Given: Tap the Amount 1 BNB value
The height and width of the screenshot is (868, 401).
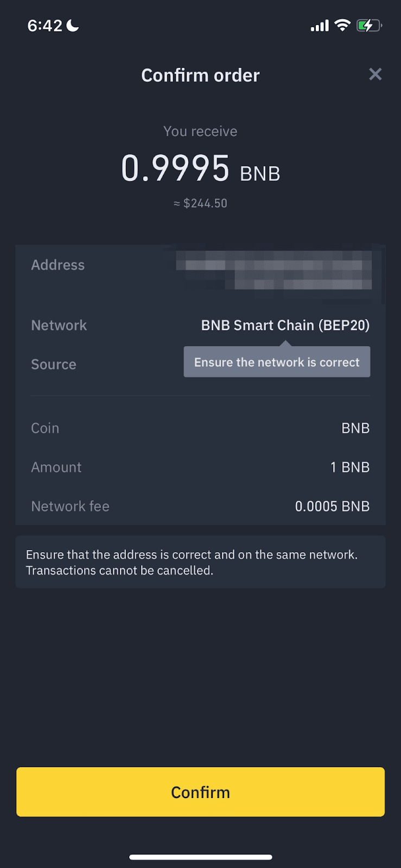Looking at the screenshot, I should [350, 467].
